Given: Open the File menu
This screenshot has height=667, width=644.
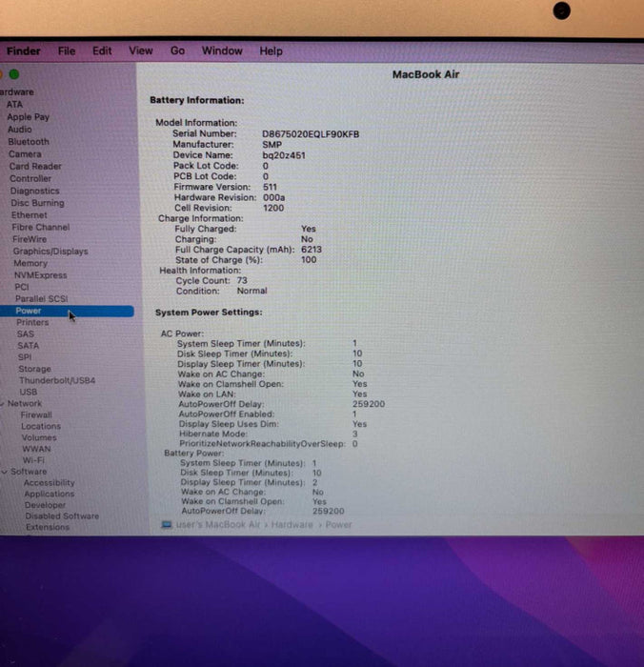Looking at the screenshot, I should (67, 51).
